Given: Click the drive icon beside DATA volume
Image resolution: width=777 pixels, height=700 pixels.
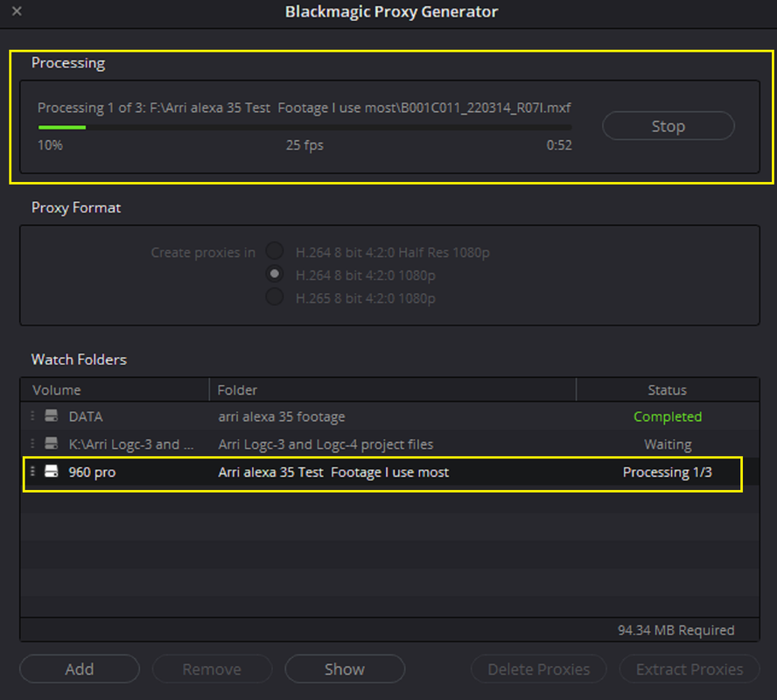Looking at the screenshot, I should pos(52,416).
